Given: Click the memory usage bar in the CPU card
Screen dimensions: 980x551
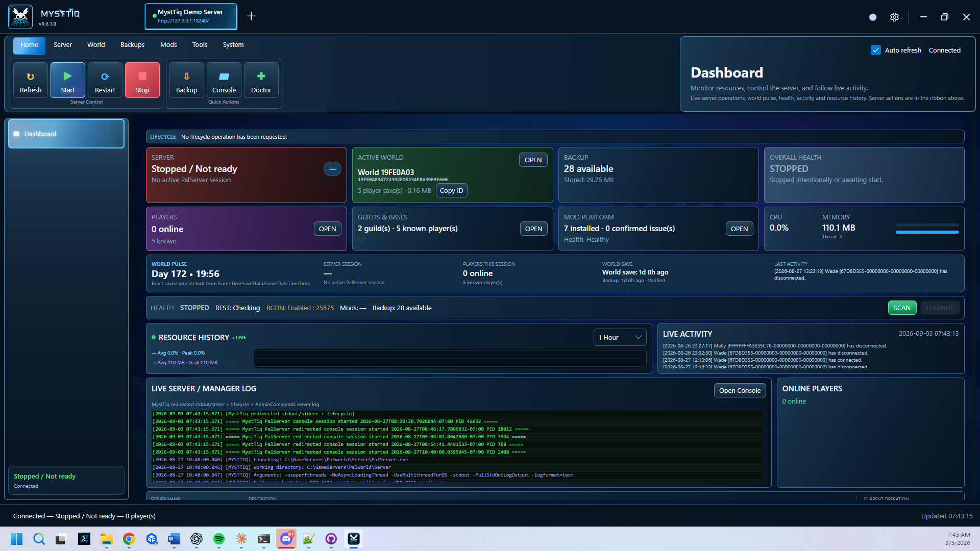Looking at the screenshot, I should click(927, 232).
